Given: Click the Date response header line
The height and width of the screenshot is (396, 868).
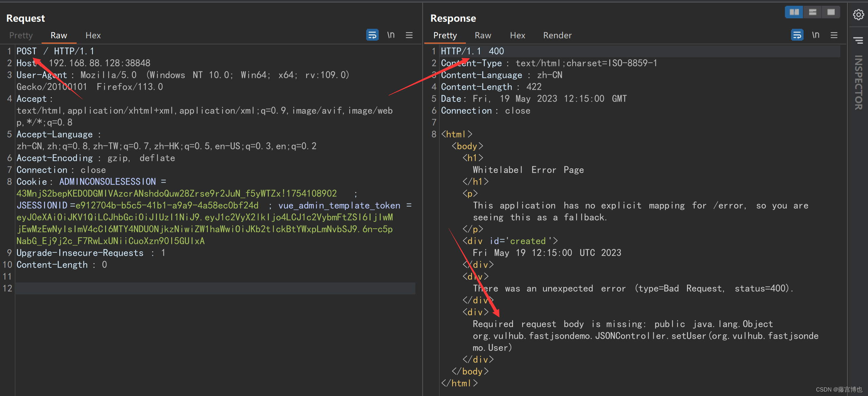Looking at the screenshot, I should click(534, 99).
